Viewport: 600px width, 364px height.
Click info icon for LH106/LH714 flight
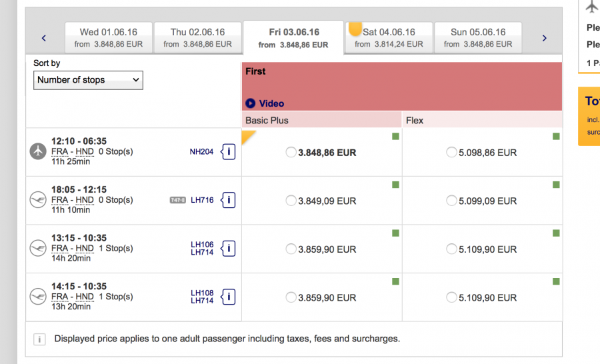[228, 249]
